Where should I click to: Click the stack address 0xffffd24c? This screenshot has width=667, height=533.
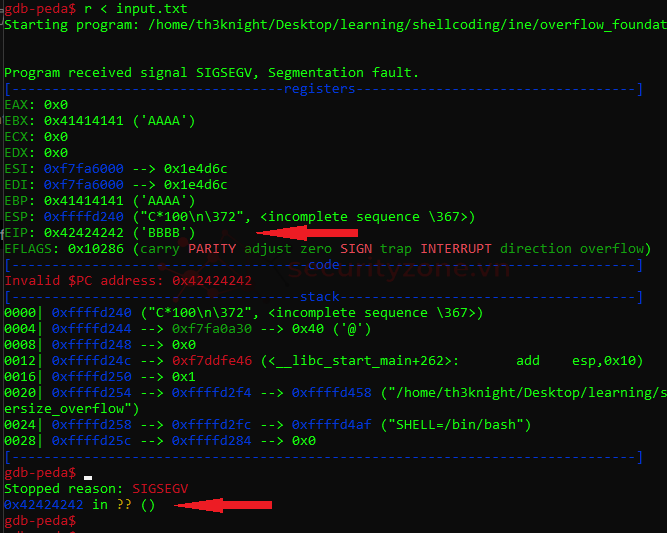click(x=91, y=361)
